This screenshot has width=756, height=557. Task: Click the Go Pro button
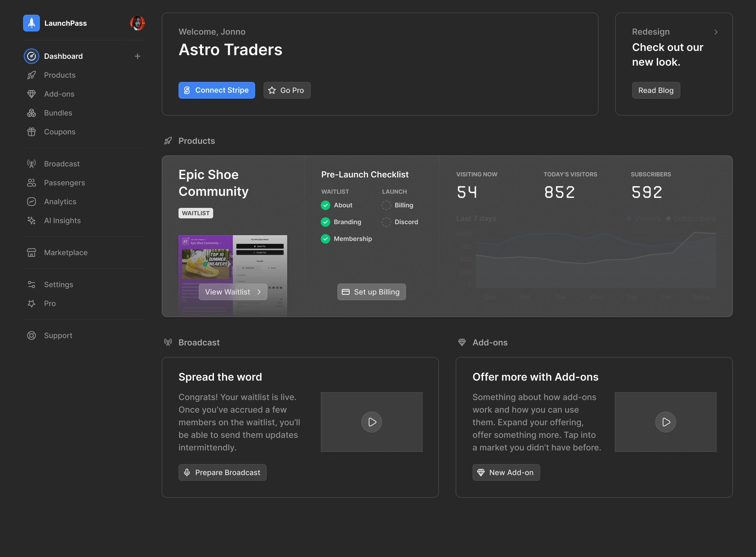pos(287,90)
